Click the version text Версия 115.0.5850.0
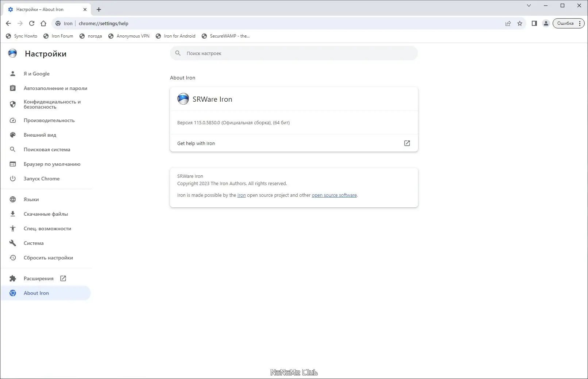 233,123
